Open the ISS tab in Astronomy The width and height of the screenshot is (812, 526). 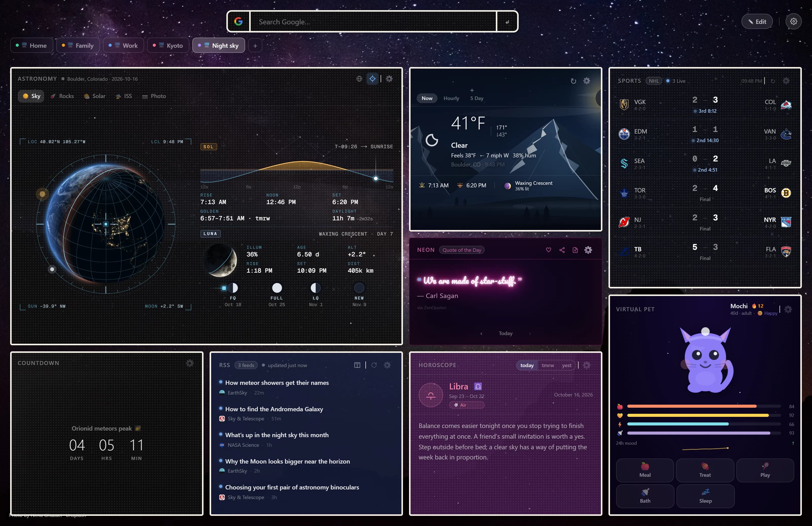[x=124, y=96]
